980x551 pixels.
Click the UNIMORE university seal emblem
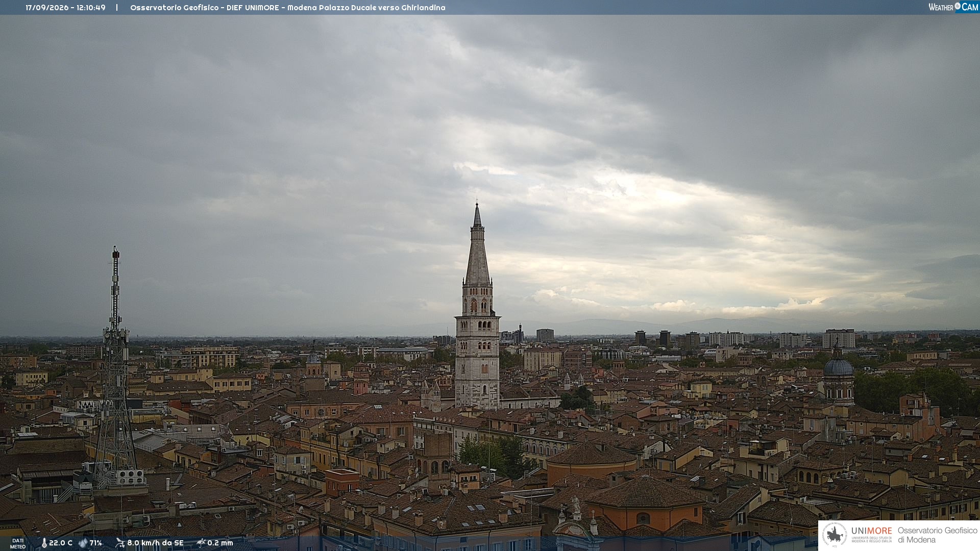(835, 535)
